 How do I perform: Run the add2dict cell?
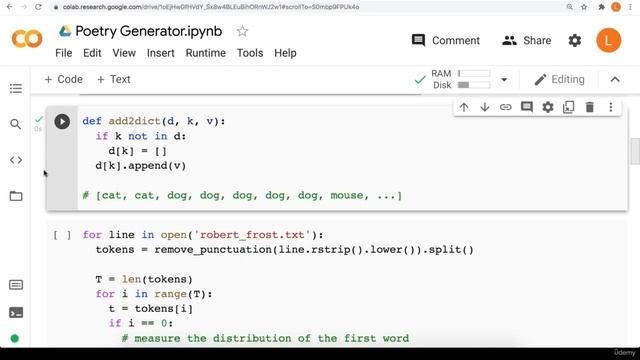point(62,121)
